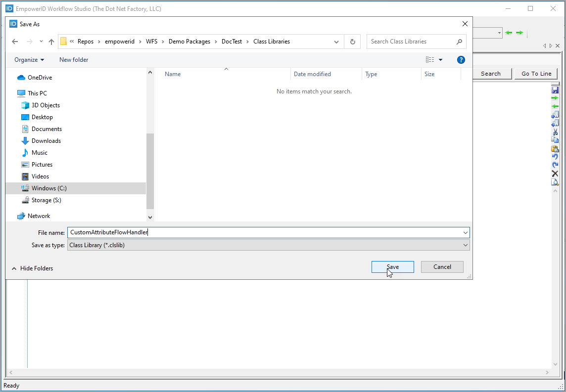The width and height of the screenshot is (566, 392).
Task: Click the redo arrow icon
Action: coord(555,165)
